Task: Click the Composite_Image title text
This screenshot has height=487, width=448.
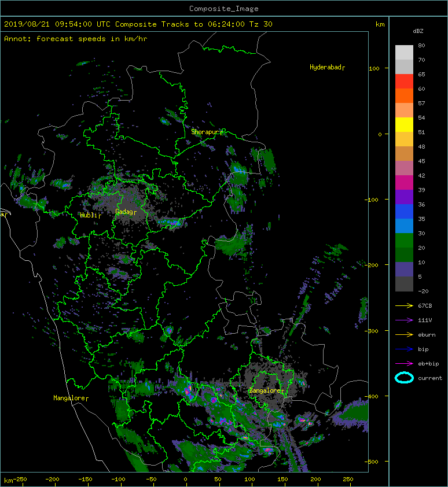Action: (224, 9)
